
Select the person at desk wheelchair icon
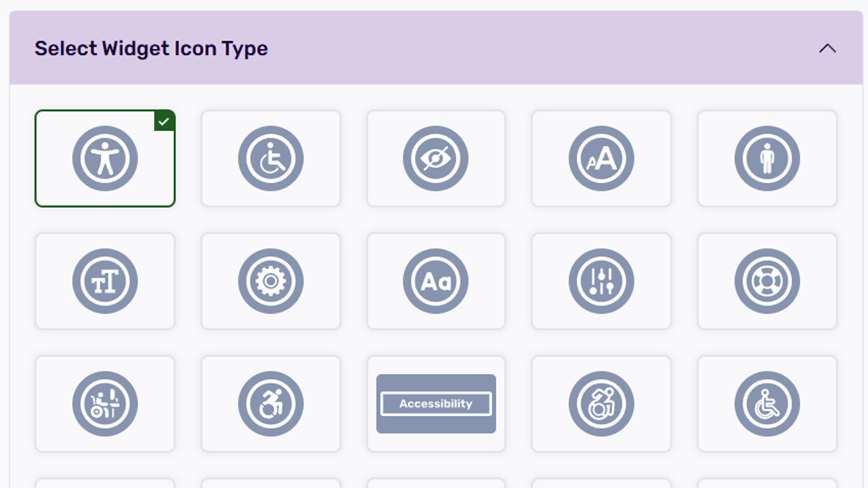(105, 404)
